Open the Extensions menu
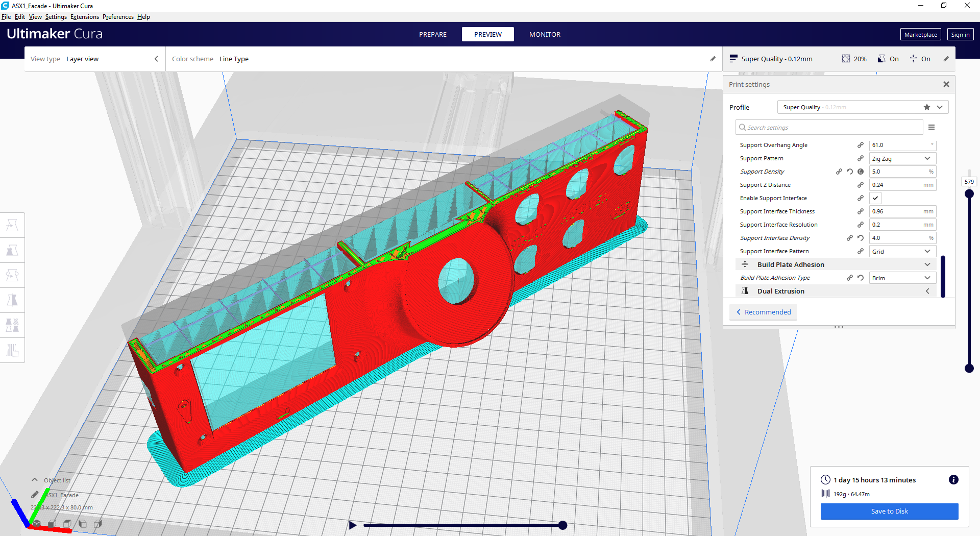980x536 pixels. [85, 17]
